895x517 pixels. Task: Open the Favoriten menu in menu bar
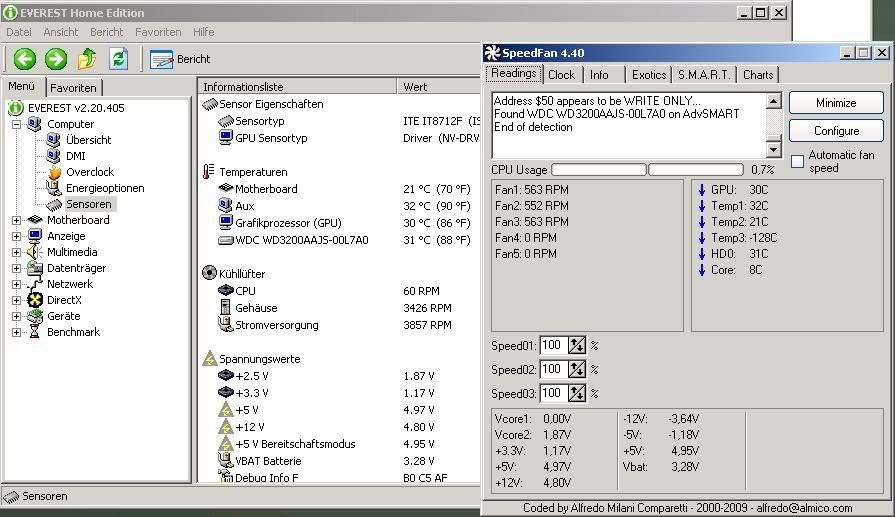point(158,33)
